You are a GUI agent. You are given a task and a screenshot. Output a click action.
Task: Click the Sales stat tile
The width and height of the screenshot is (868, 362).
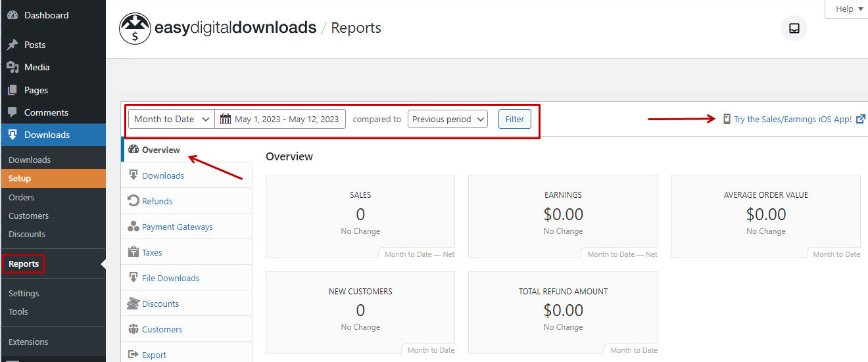click(x=360, y=217)
